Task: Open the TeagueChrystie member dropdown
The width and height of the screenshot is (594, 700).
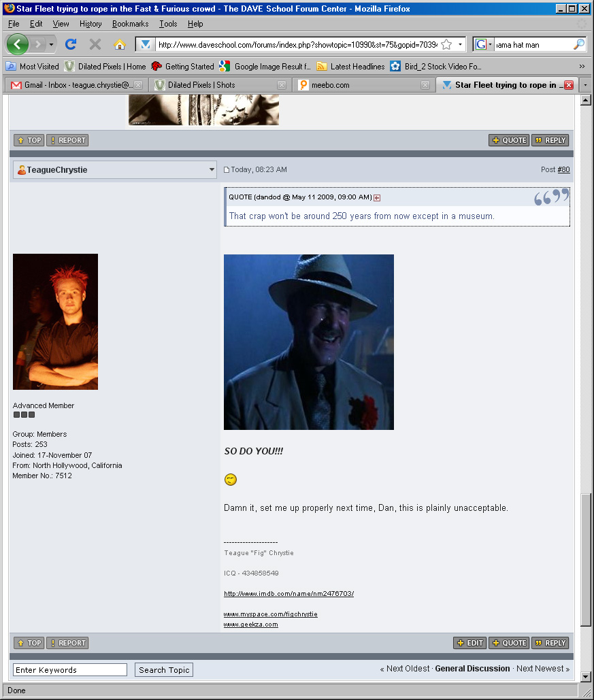Action: (115, 169)
